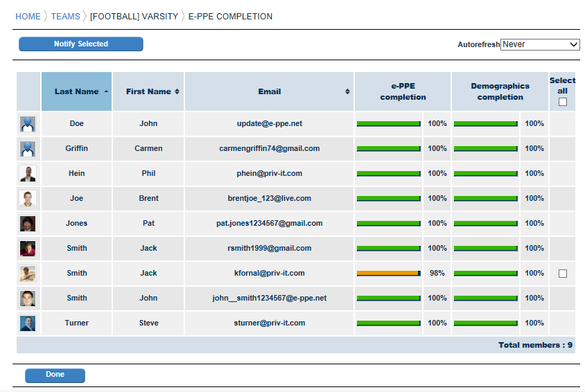Screen dimensions: 585x392
Task: Click profile photo for rsmith1999@gmail.com
Action: [28, 249]
